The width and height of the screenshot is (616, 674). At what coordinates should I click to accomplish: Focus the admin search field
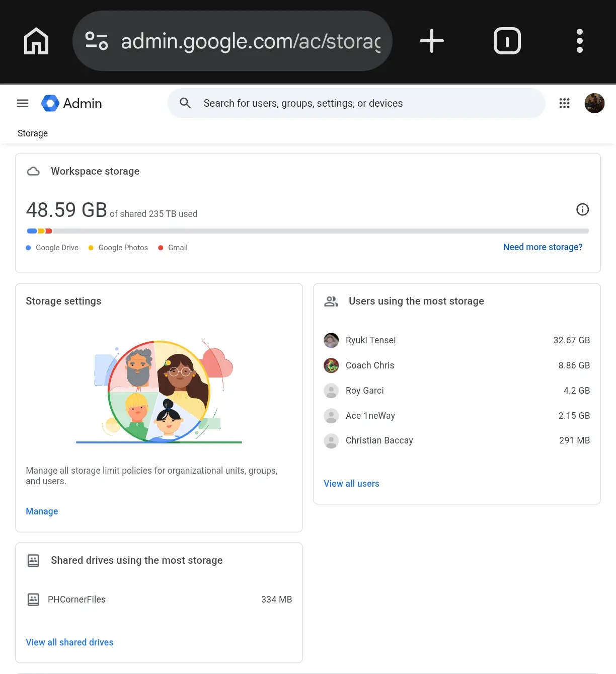pos(356,103)
